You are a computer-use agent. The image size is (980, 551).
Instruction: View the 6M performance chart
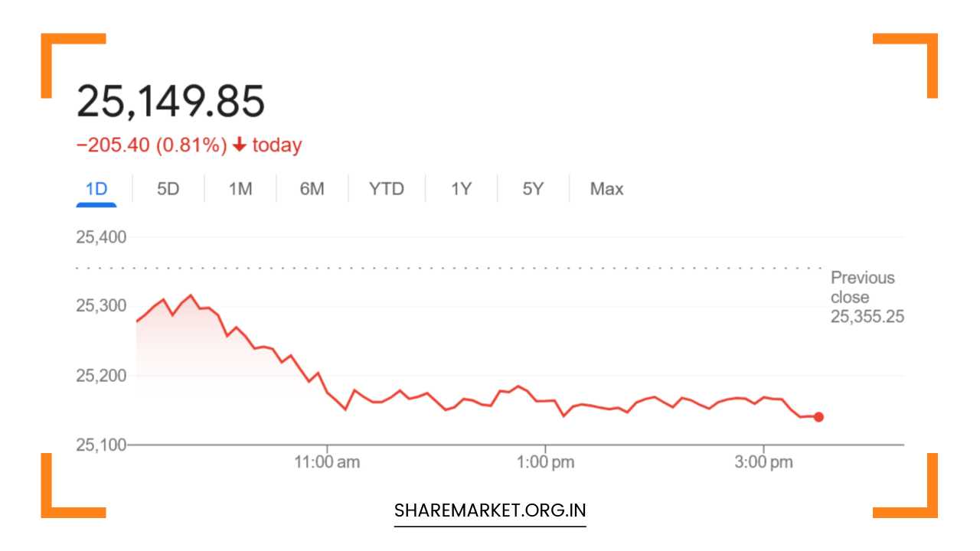click(312, 188)
